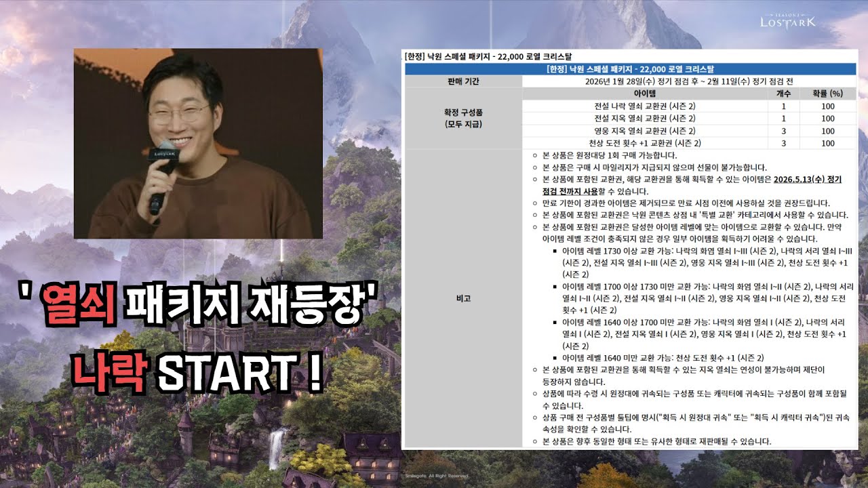Click the note about 마일리지 not being granted
The height and width of the screenshot is (488, 868).
[655, 167]
